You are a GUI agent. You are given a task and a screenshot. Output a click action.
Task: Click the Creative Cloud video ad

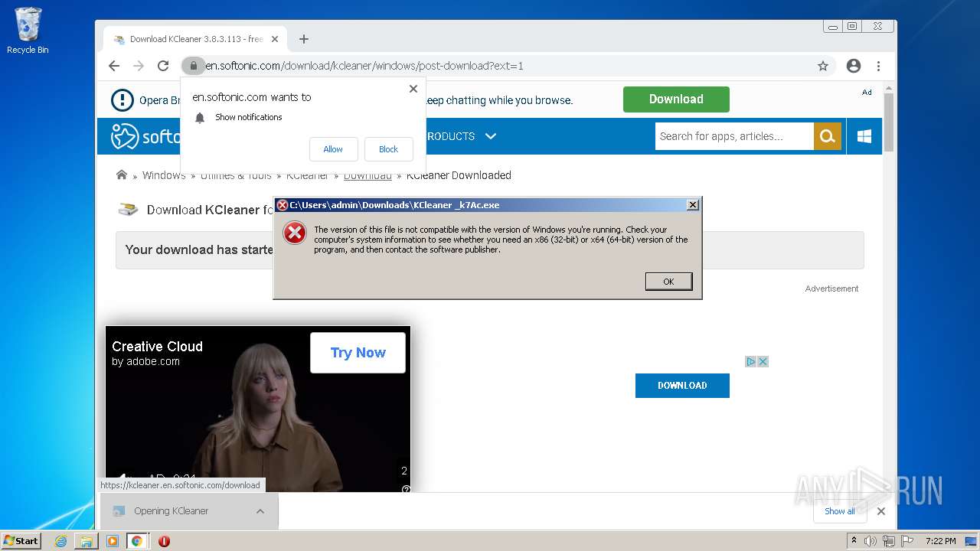(258, 409)
